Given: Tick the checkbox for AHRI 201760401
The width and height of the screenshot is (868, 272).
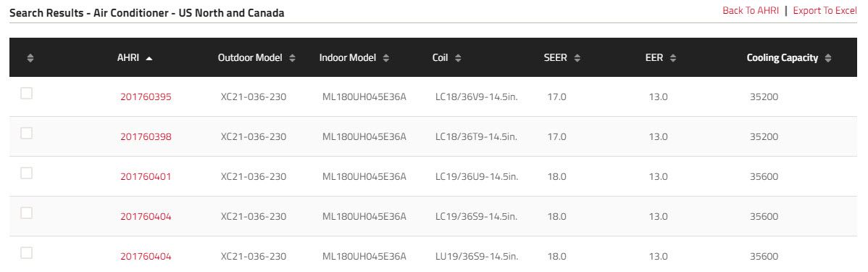Looking at the screenshot, I should tap(27, 173).
